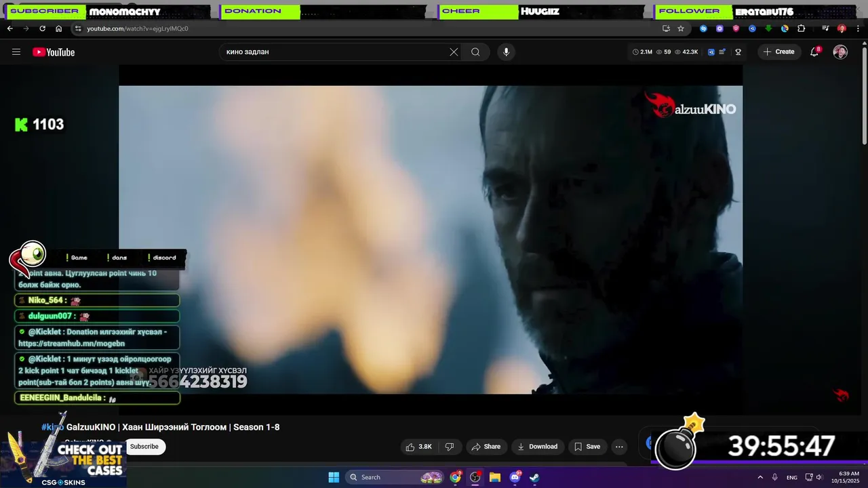
Task: Click the tray microphone icon
Action: coord(774,477)
